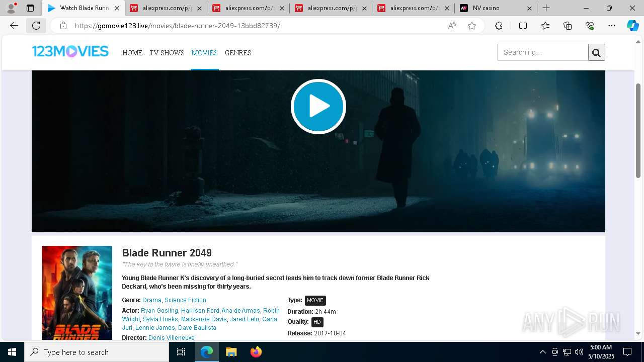
Task: Open actor Jared Leto link
Action: coord(245,319)
